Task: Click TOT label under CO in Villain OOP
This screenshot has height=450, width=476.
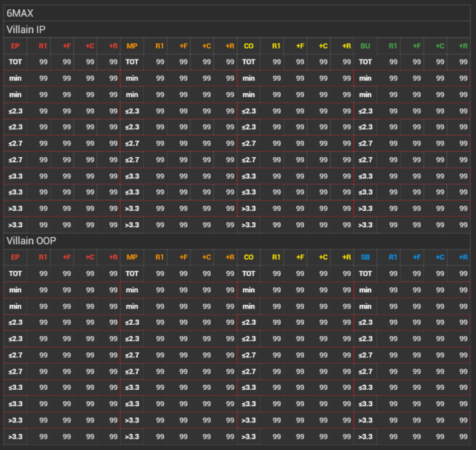Action: point(249,274)
